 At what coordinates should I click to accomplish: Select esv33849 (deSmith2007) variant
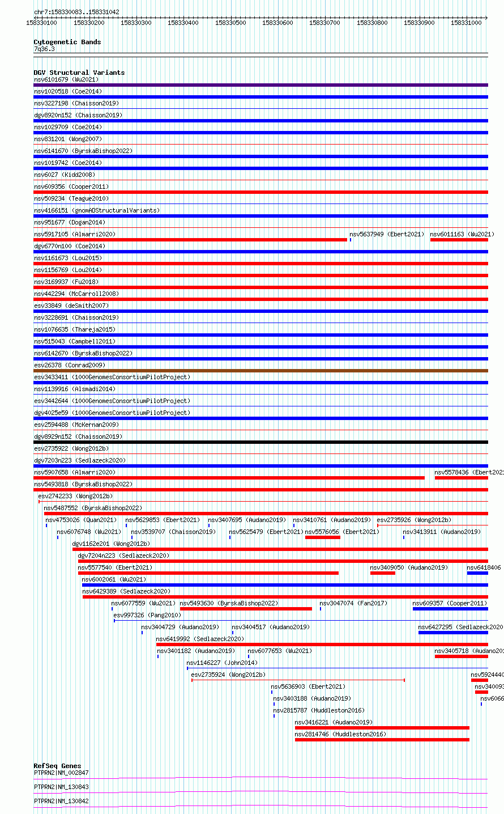click(x=71, y=306)
